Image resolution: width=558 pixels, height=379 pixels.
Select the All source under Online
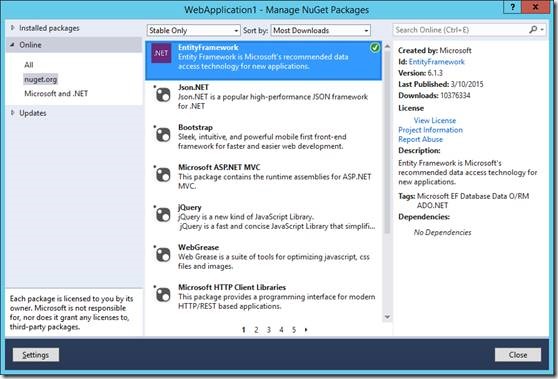(29, 65)
